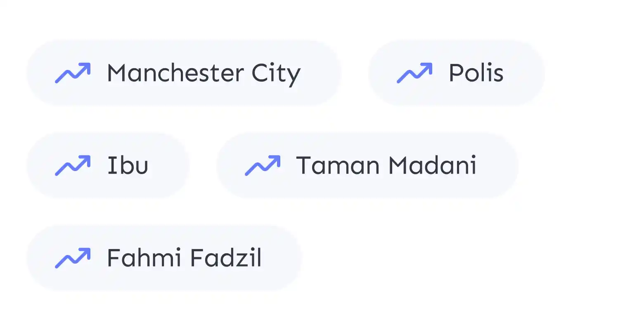This screenshot has width=644, height=326.
Task: Open the Manchester City trending topic
Action: click(x=184, y=73)
